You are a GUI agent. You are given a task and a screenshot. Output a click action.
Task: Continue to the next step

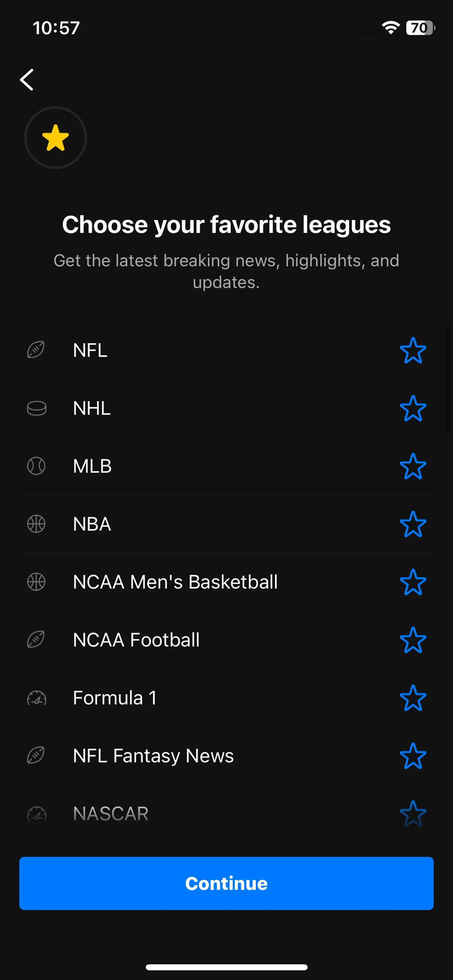click(x=226, y=883)
